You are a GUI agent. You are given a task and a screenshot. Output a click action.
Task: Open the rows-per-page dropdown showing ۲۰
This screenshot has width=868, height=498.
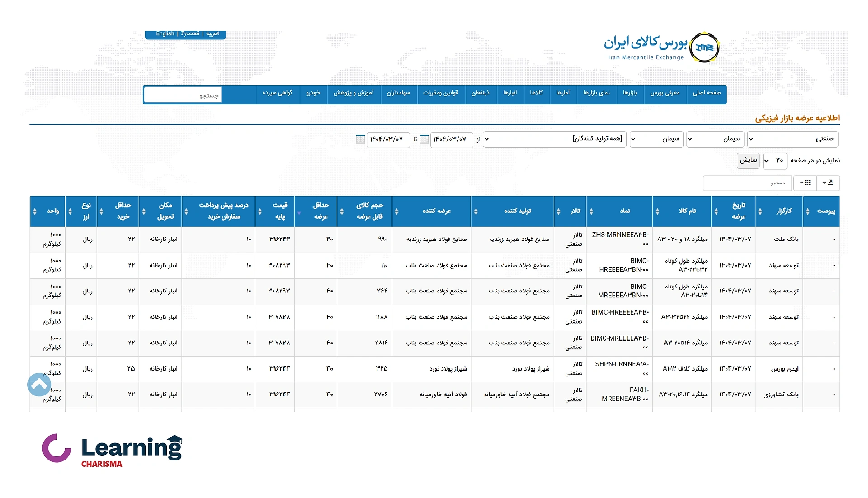coord(775,160)
